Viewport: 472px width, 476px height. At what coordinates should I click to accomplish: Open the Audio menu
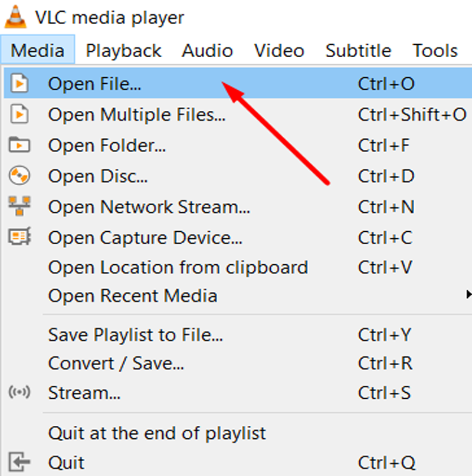[206, 51]
